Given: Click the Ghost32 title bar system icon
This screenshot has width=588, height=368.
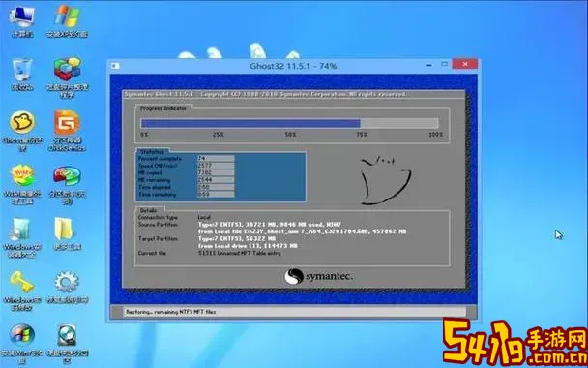Looking at the screenshot, I should tap(115, 66).
